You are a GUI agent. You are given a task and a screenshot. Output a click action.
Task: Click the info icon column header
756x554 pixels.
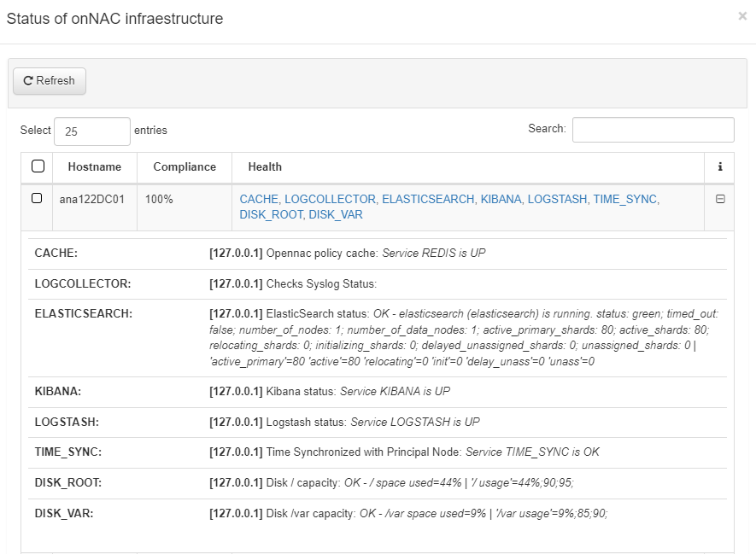pos(720,166)
